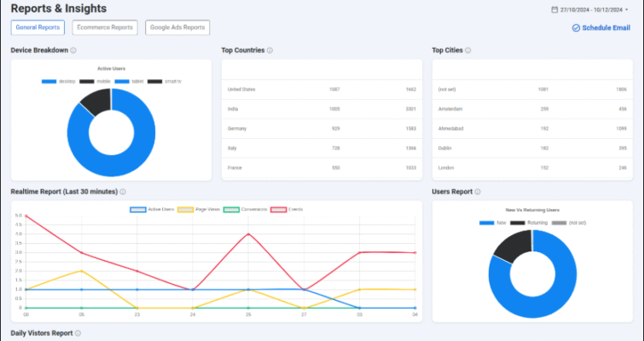Image resolution: width=644 pixels, height=341 pixels.
Task: Open the Google Ads Reports tab
Action: [x=177, y=27]
